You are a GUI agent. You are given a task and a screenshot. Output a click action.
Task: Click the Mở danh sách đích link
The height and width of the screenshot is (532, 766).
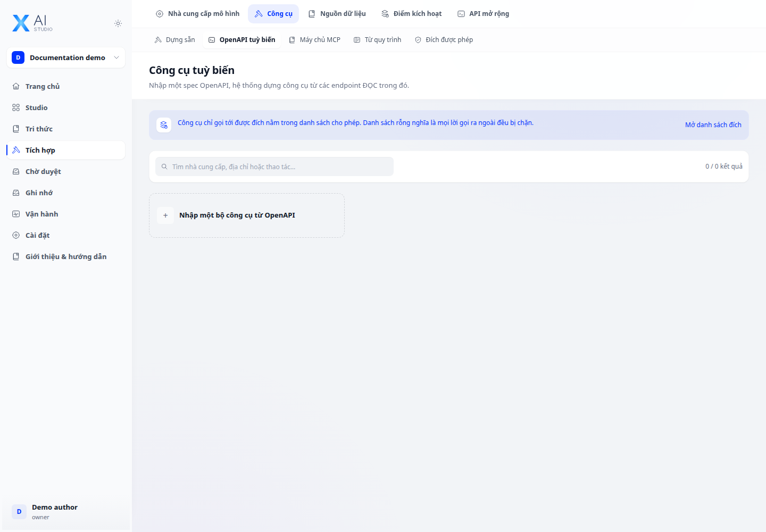point(713,125)
